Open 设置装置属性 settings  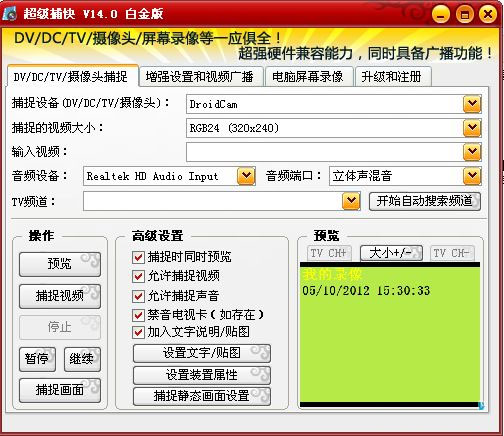pyautogui.click(x=202, y=375)
